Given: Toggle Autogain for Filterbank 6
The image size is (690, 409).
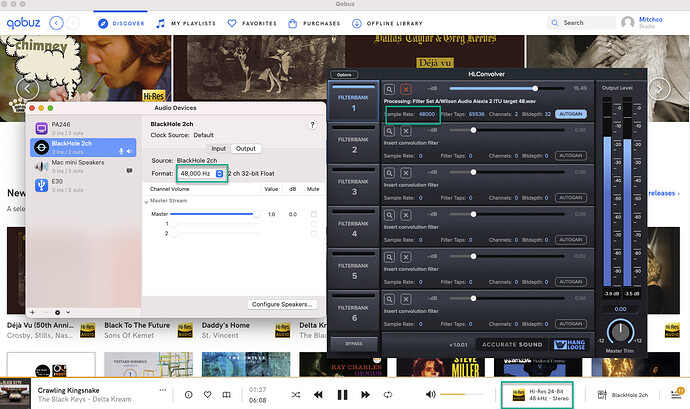Looking at the screenshot, I should pyautogui.click(x=571, y=324).
